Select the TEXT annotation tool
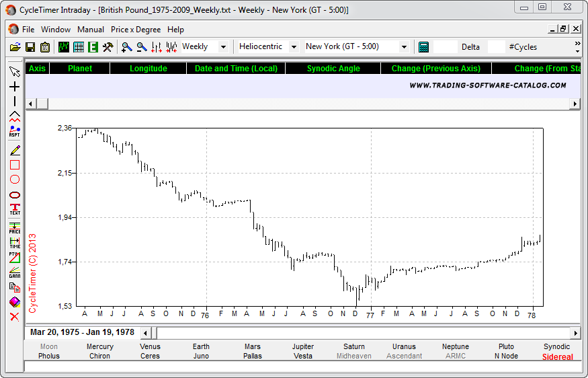588x378 pixels. pyautogui.click(x=15, y=209)
